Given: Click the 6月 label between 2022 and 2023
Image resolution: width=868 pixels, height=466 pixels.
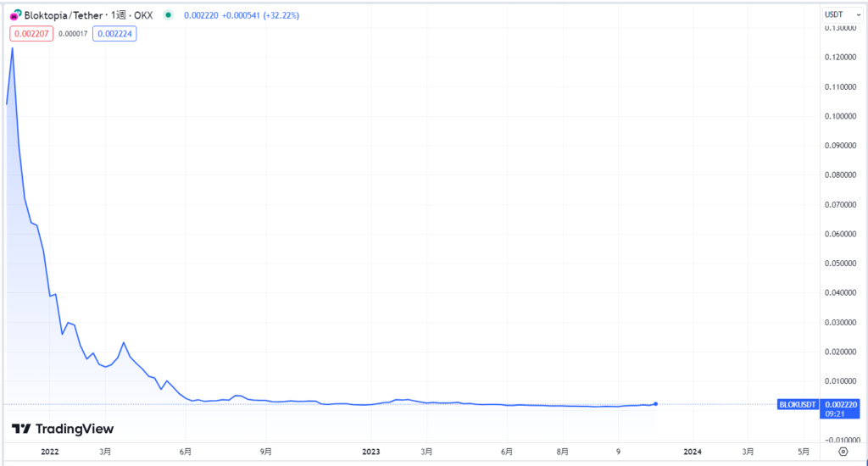Looking at the screenshot, I should 186,452.
